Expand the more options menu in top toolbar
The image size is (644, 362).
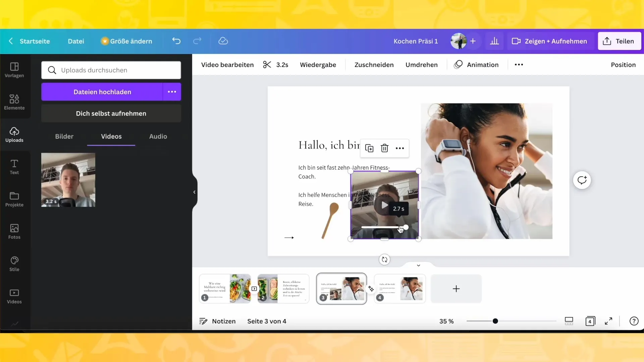[x=519, y=65]
